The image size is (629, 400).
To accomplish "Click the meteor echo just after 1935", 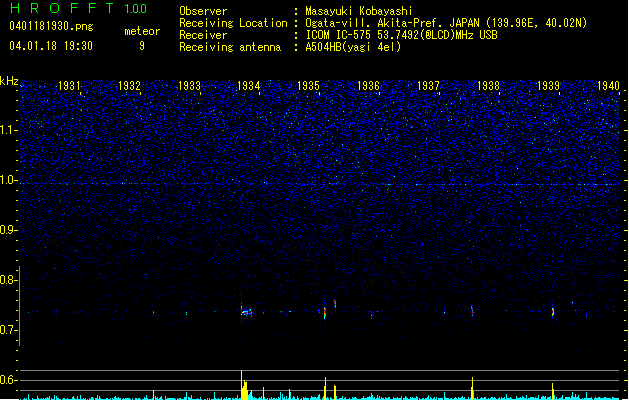I will coord(325,313).
